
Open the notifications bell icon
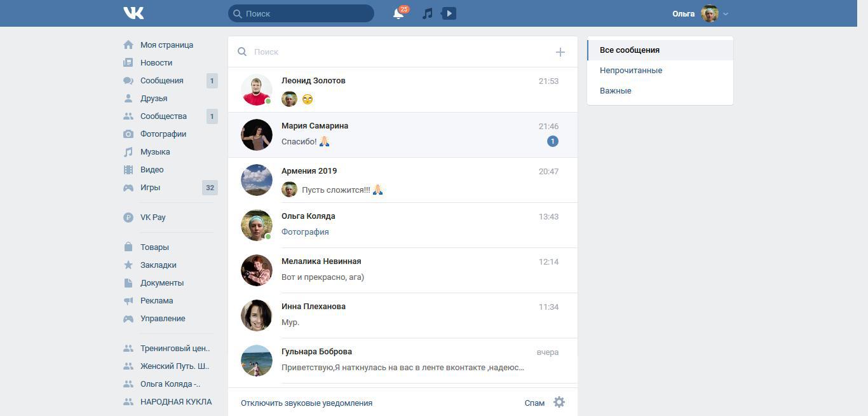pos(398,13)
